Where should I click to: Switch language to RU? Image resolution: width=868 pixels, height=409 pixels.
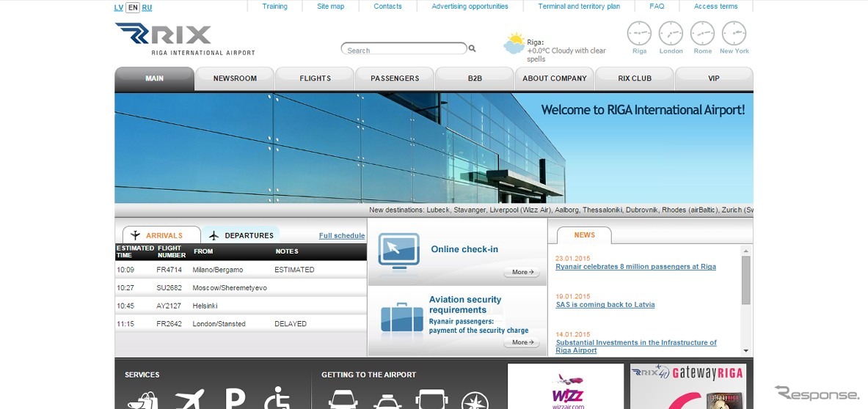(147, 7)
